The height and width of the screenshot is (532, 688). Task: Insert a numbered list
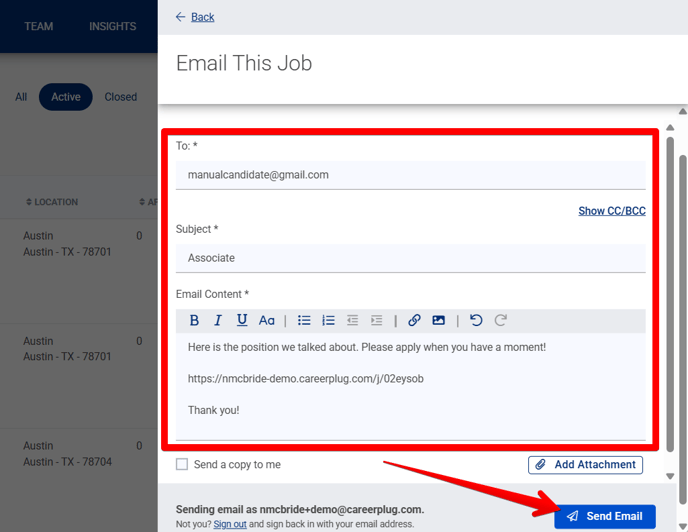328,321
